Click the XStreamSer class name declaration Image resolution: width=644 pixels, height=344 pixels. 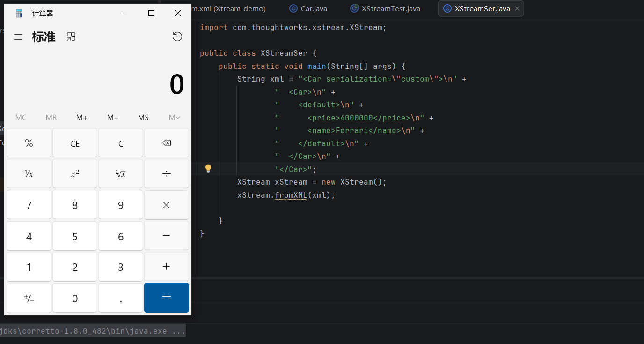(284, 53)
